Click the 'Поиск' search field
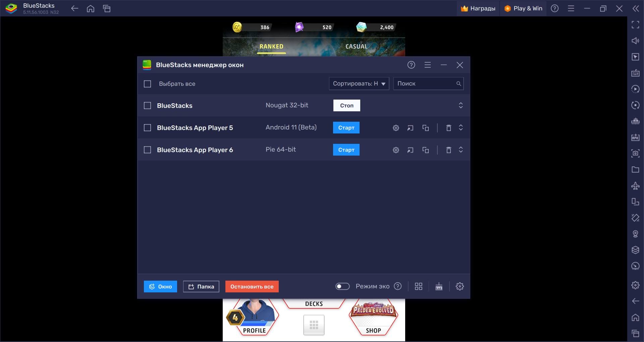The height and width of the screenshot is (342, 644). [428, 84]
